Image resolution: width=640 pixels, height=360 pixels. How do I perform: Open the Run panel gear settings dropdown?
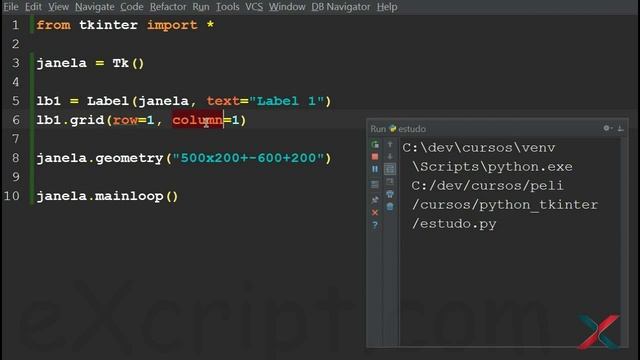click(607, 129)
